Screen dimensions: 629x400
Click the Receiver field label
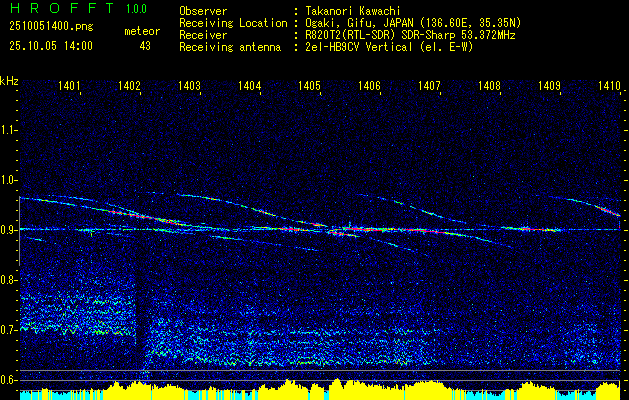click(x=203, y=35)
